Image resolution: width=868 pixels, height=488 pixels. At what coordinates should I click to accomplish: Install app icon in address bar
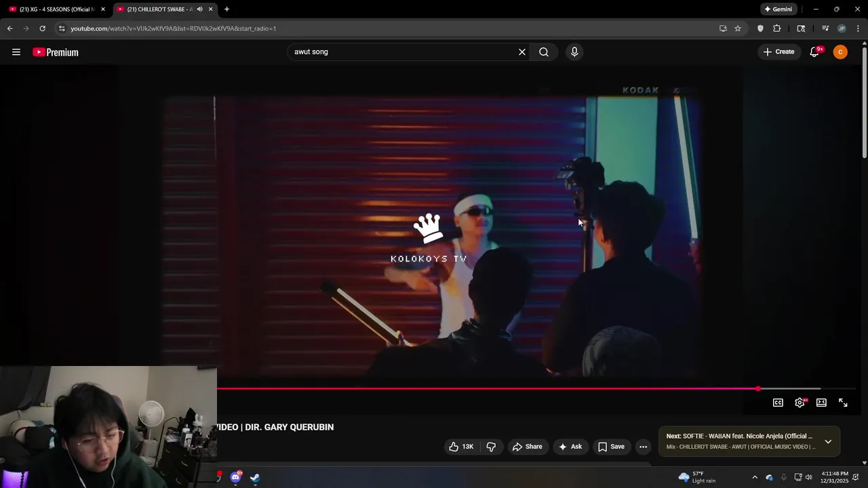tap(723, 28)
